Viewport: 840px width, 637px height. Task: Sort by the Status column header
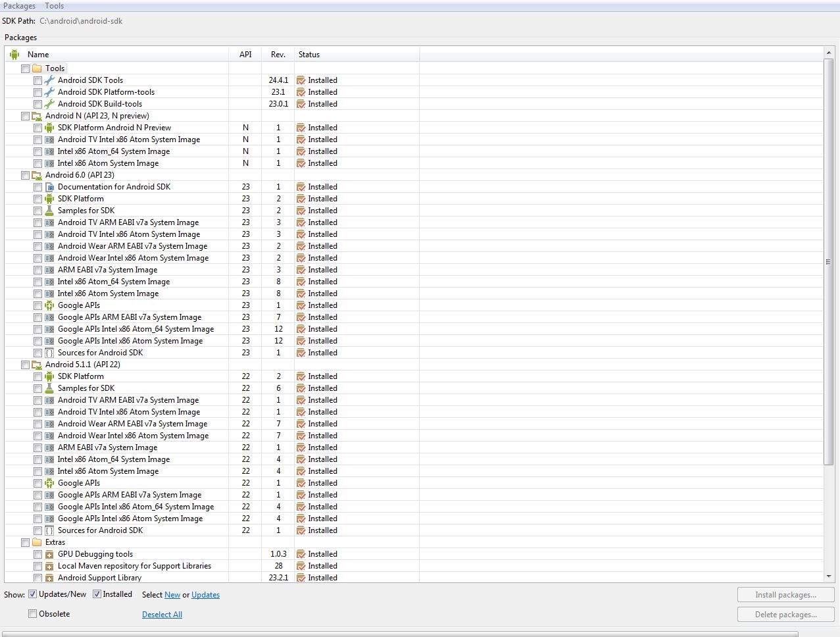pyautogui.click(x=357, y=55)
